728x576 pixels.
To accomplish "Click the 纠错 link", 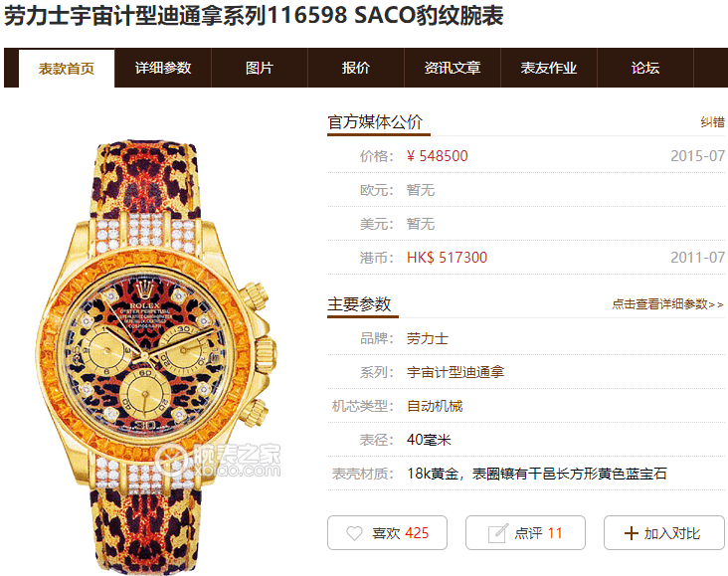I will click(713, 122).
